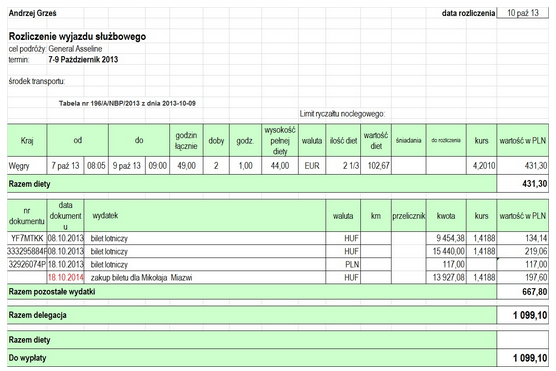
Task: Click the 'od' column header
Action: click(78, 140)
